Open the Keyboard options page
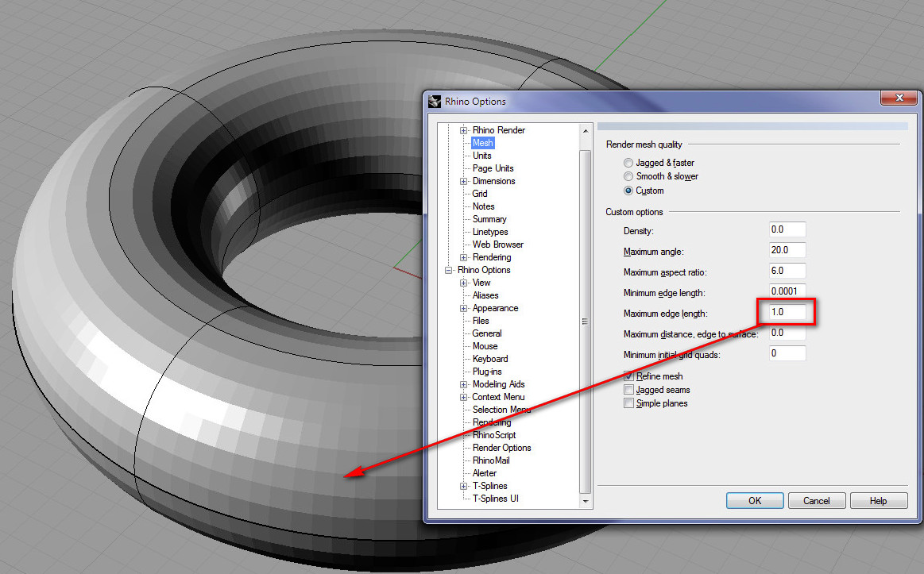Screen dimensions: 924x574 point(489,359)
